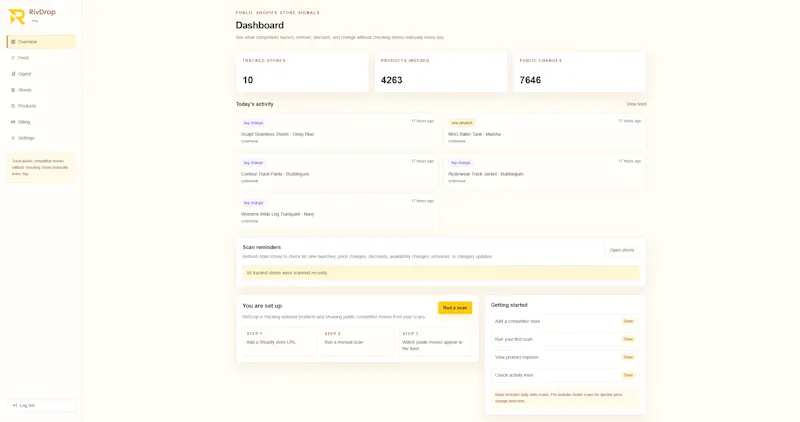Viewport: 800px width, 422px height.
Task: Click tag change badge on Womens Wide Leg Trackpant
Action: [254, 203]
